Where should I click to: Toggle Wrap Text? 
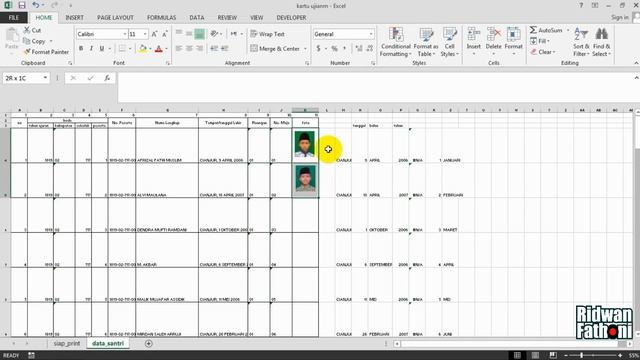pos(267,34)
